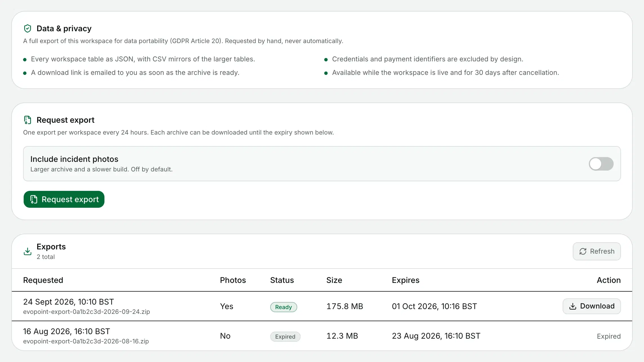Click the Size column header

coord(334,280)
